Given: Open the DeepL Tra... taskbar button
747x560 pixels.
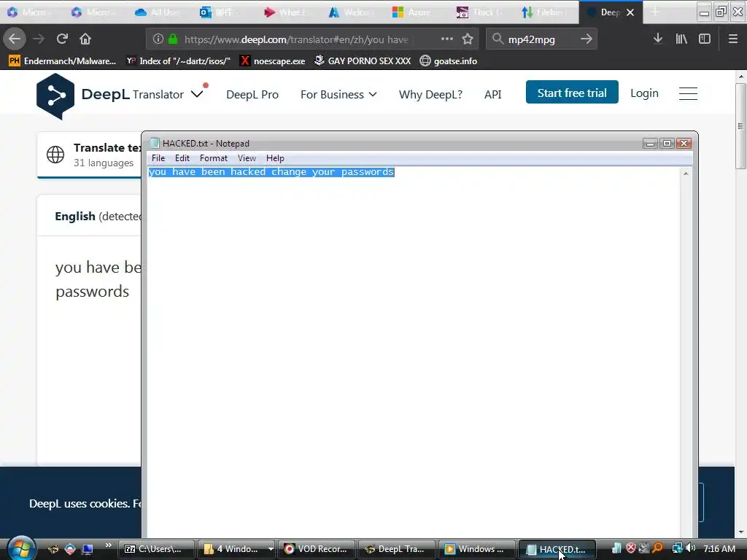Looking at the screenshot, I should [397, 549].
